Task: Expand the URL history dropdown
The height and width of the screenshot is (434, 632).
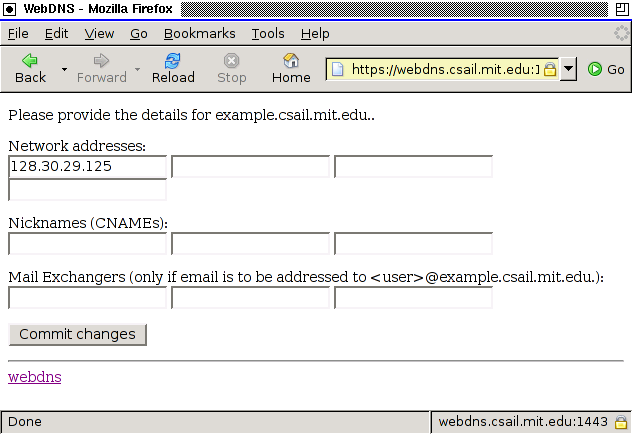Action: tap(568, 69)
